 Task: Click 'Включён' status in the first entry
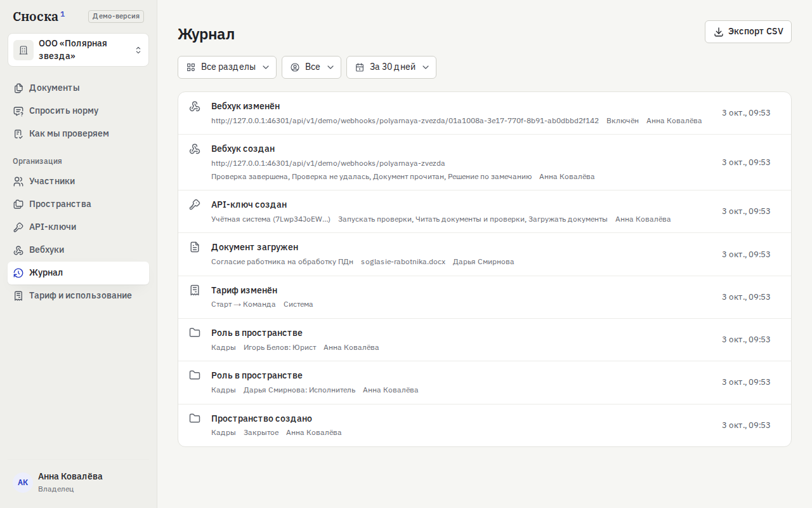[x=622, y=121]
